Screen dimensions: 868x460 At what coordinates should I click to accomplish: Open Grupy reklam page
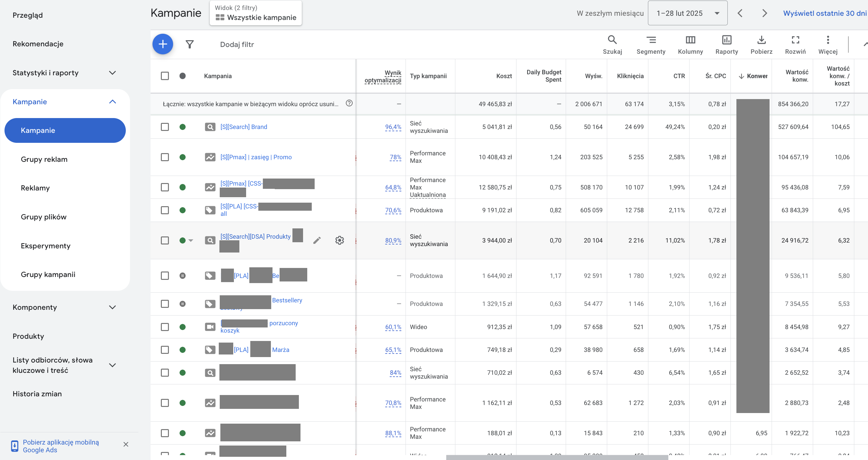point(44,160)
